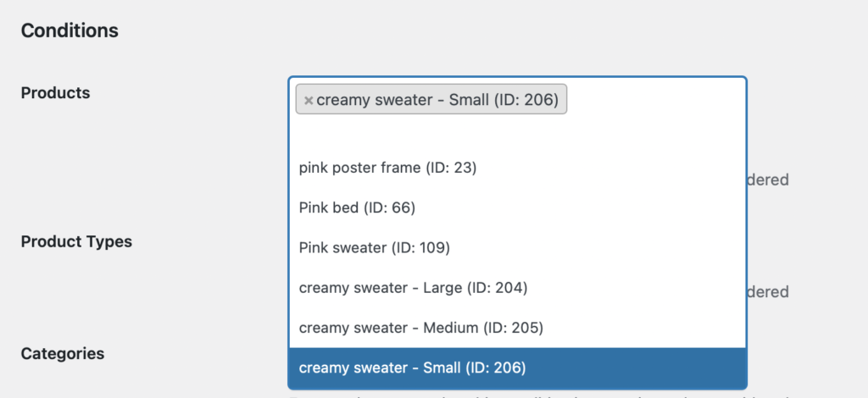
Task: Choose Pink bed (ID: 66) from list
Action: [357, 207]
